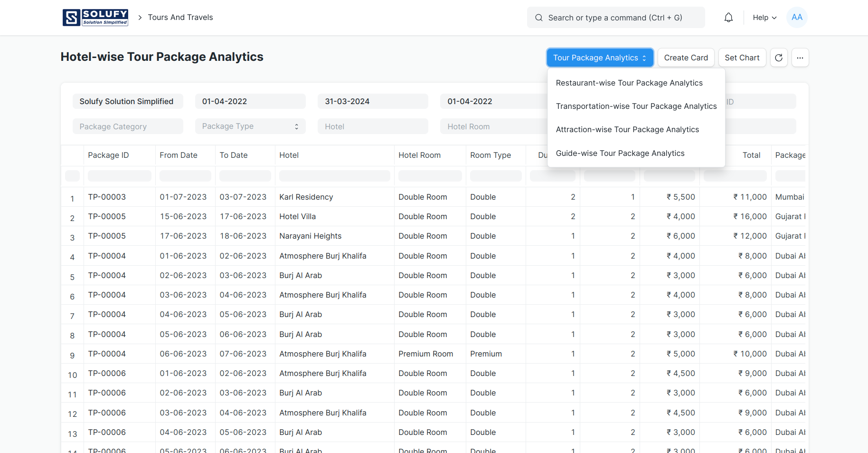Click the page title Hotel-wise Tour Package Analytics
The height and width of the screenshot is (453, 868).
tap(162, 57)
